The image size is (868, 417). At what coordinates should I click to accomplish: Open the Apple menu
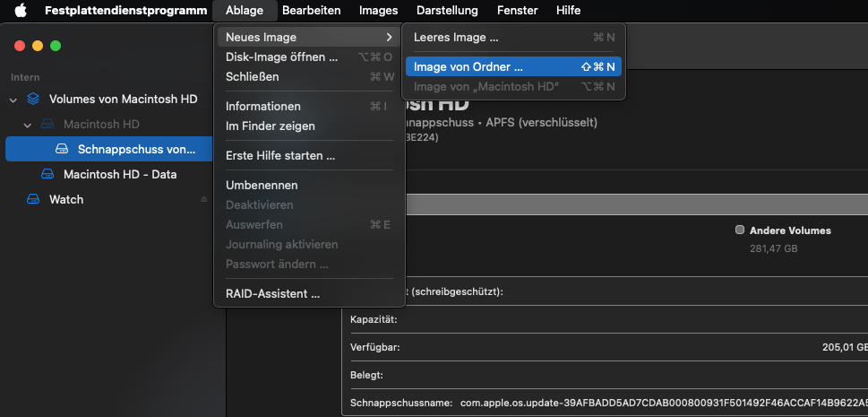click(x=21, y=10)
